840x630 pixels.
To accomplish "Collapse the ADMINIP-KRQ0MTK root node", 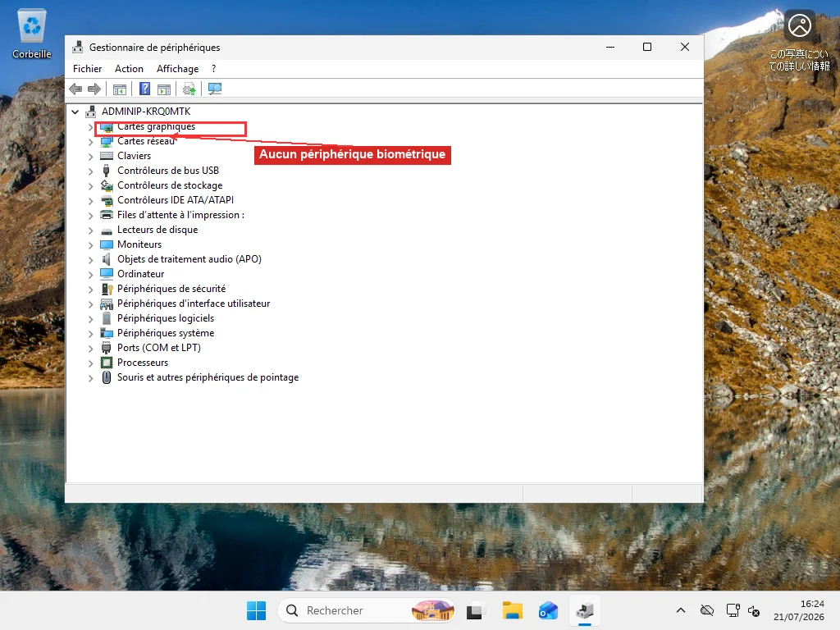I will [x=75, y=112].
